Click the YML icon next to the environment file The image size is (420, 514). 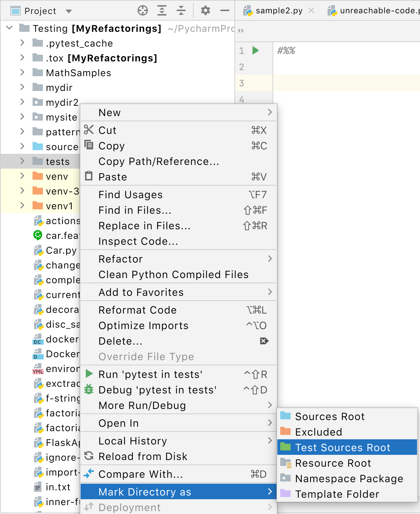click(x=37, y=369)
